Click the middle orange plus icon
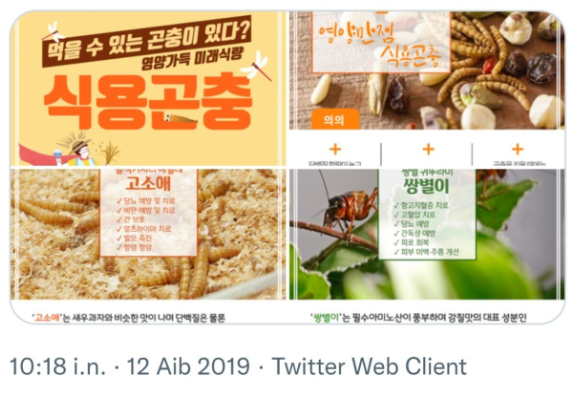 tap(428, 149)
